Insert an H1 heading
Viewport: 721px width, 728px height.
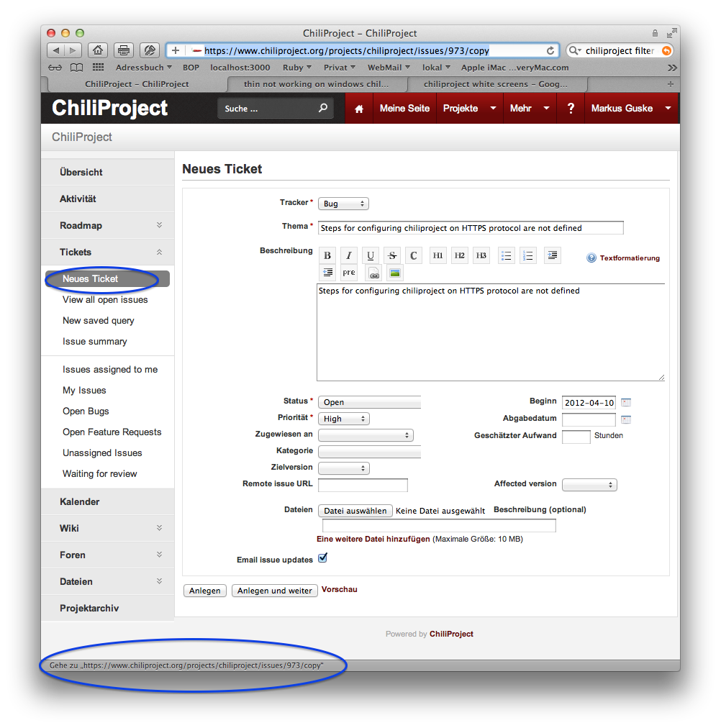[437, 255]
